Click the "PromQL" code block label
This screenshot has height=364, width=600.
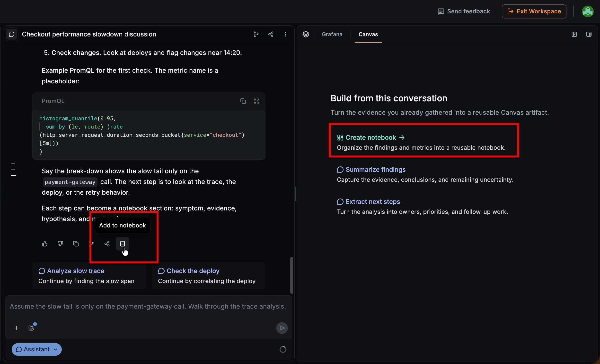pos(53,101)
